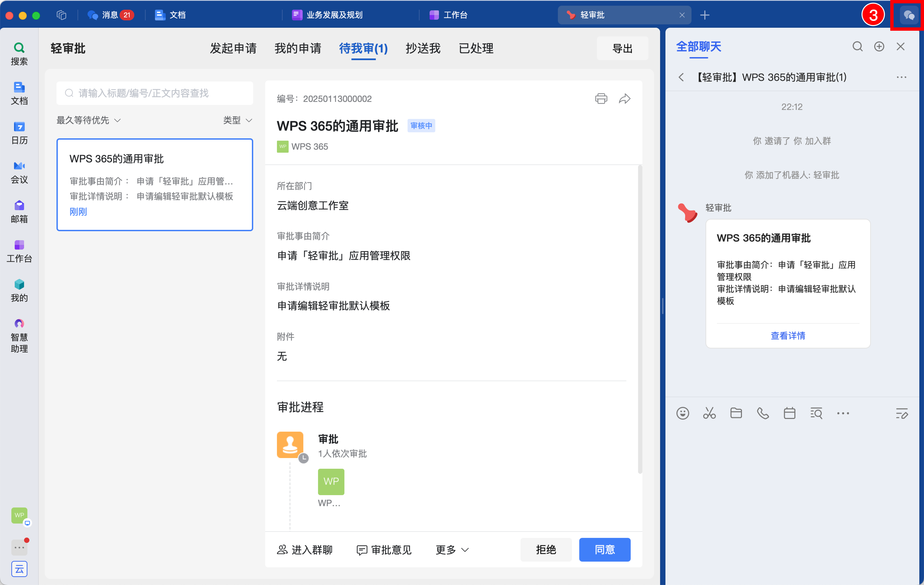Share the approval with the forward arrow icon
The height and width of the screenshot is (585, 924).
(x=624, y=99)
